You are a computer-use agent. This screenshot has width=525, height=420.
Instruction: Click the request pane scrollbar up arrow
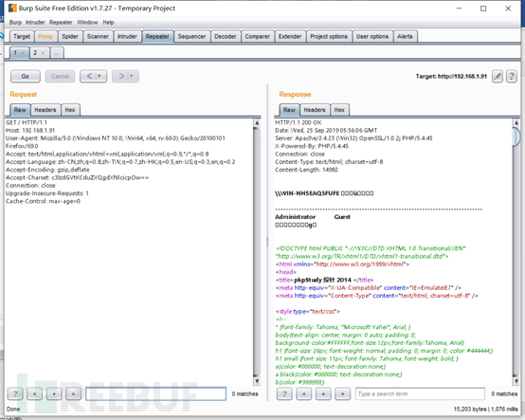pyautogui.click(x=257, y=123)
